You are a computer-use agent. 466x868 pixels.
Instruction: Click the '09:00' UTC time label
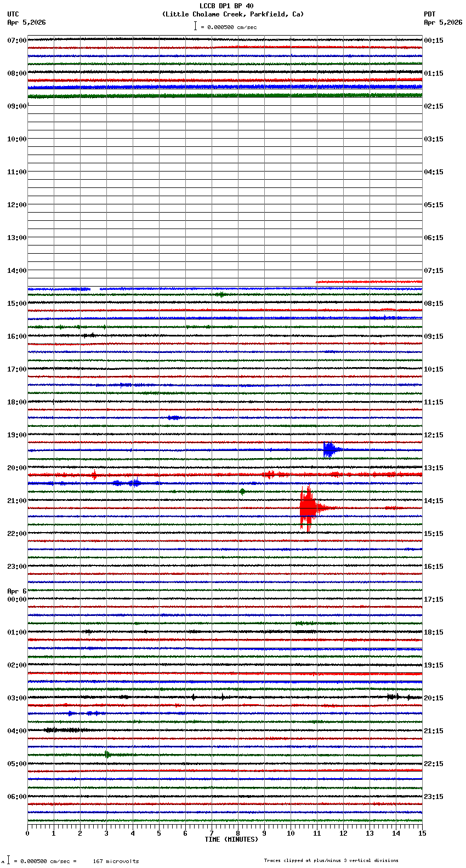(x=17, y=106)
